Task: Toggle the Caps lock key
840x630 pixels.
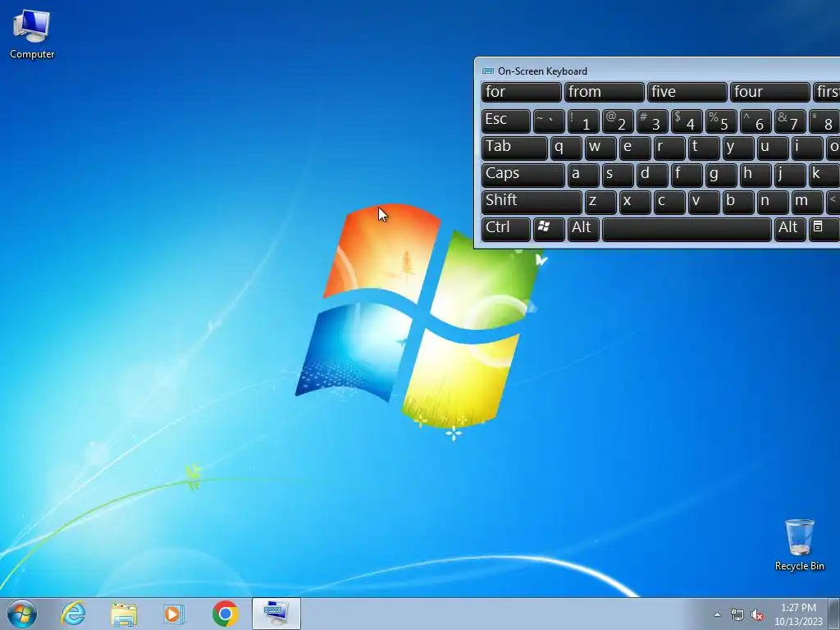Action: point(523,176)
